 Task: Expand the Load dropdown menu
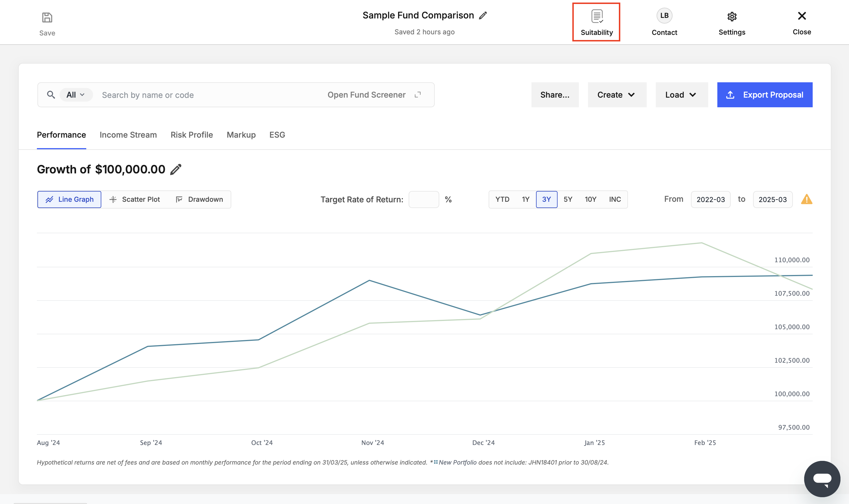[682, 95]
